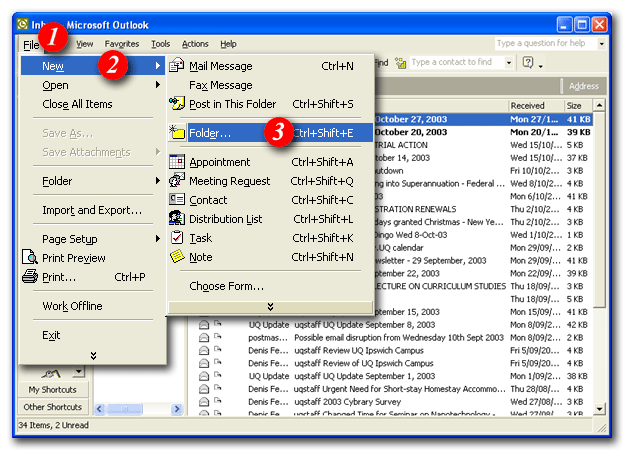Click the Appointment calendar icon
The image size is (625, 451).
point(176,162)
